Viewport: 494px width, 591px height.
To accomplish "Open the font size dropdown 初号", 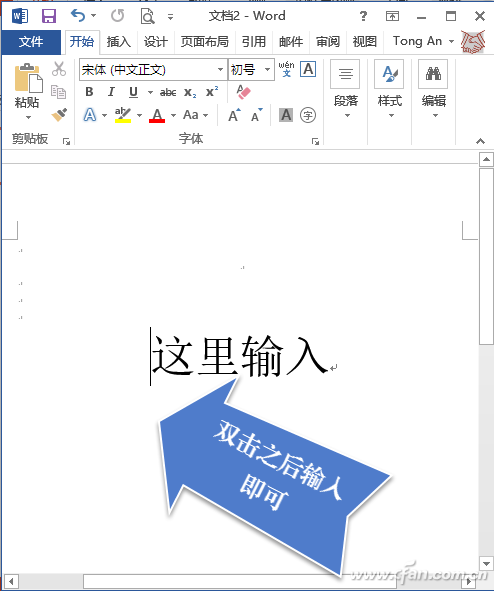I will click(x=268, y=69).
